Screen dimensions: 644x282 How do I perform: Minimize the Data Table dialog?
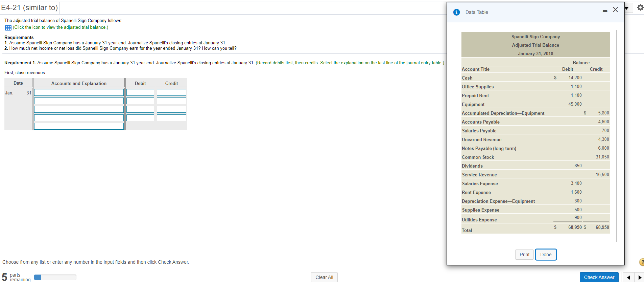click(x=605, y=11)
